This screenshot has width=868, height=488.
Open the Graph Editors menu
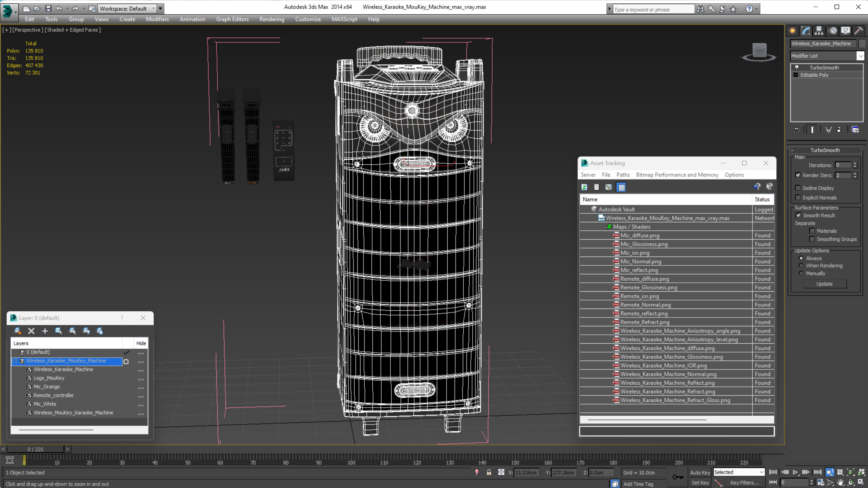232,19
